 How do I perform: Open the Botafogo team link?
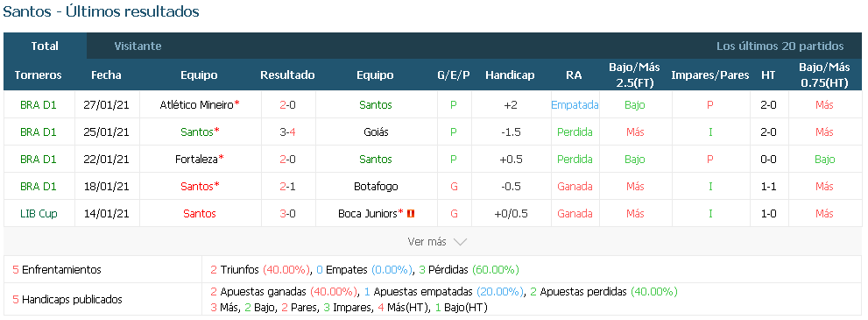click(376, 186)
